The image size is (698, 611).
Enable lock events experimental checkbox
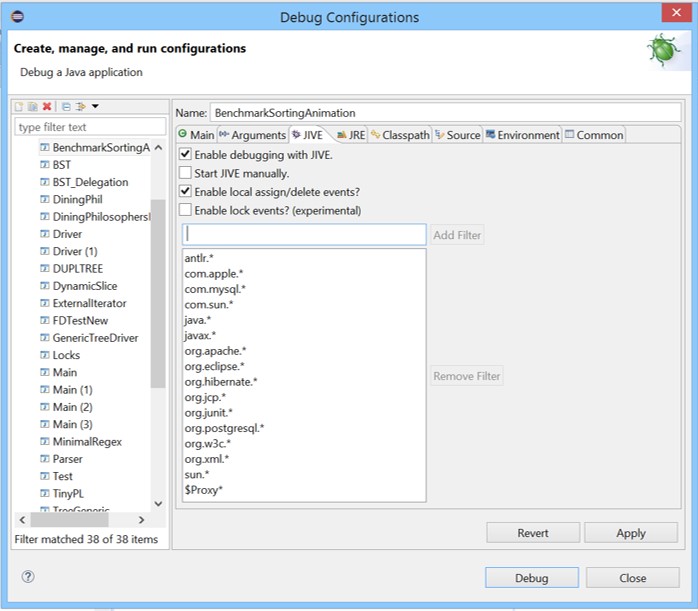click(x=185, y=210)
